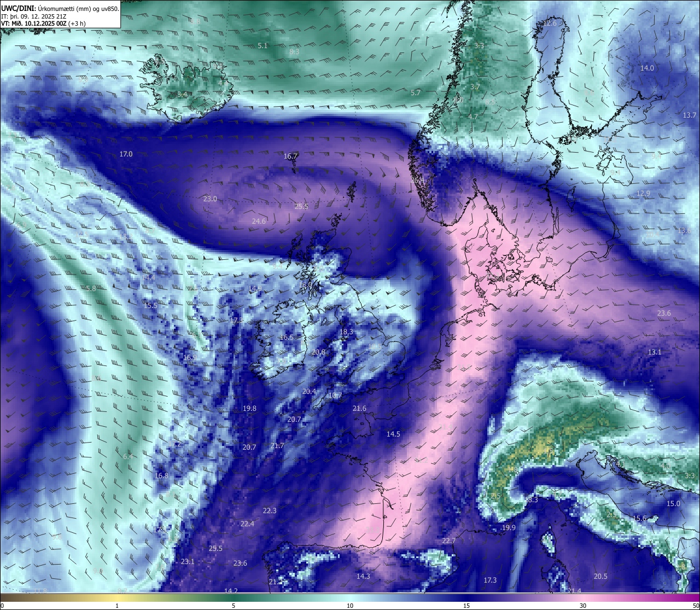Click the 5.1 value label
The image size is (700, 610).
[x=262, y=45]
